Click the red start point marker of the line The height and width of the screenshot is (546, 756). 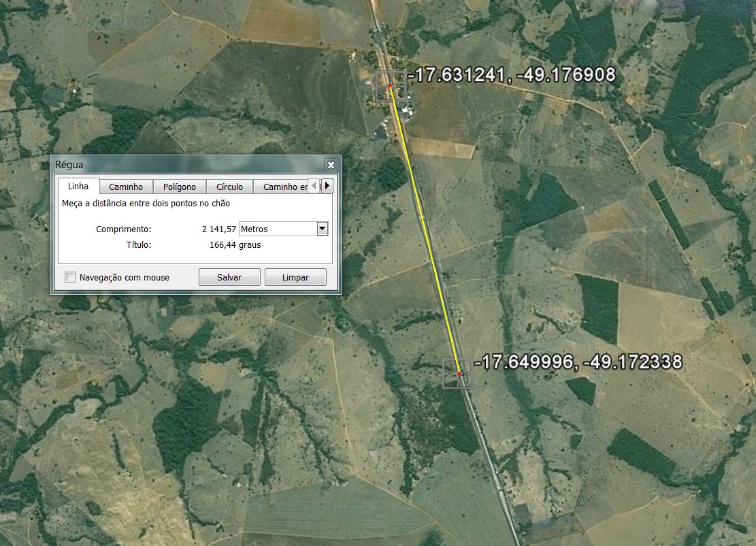click(390, 86)
